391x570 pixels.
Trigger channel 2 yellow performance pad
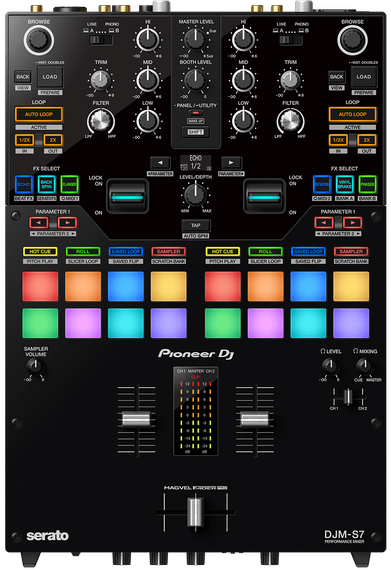click(351, 286)
